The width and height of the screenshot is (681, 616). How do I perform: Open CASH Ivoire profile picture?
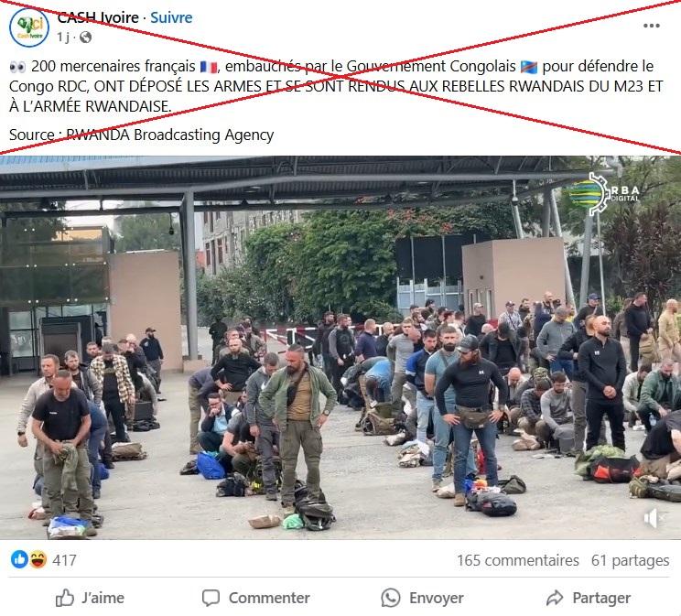click(29, 27)
